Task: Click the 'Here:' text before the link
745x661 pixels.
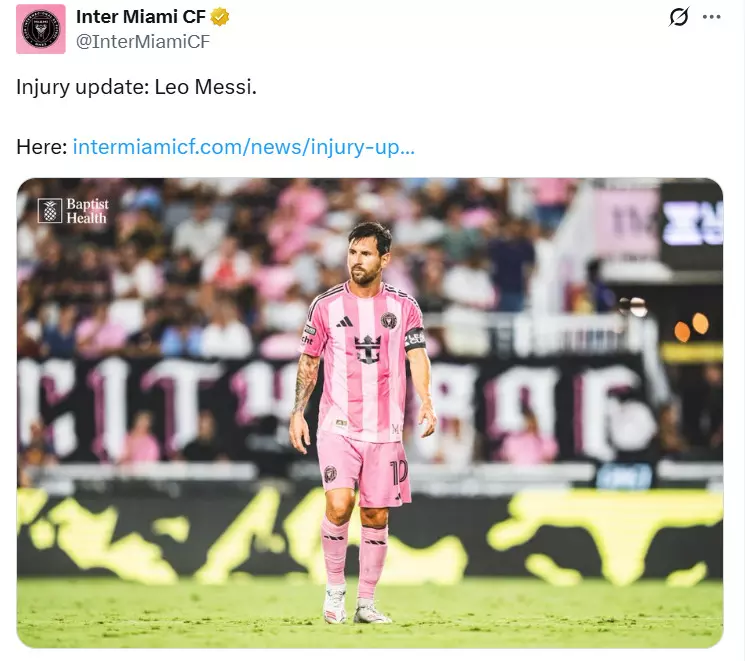Action: tap(42, 147)
